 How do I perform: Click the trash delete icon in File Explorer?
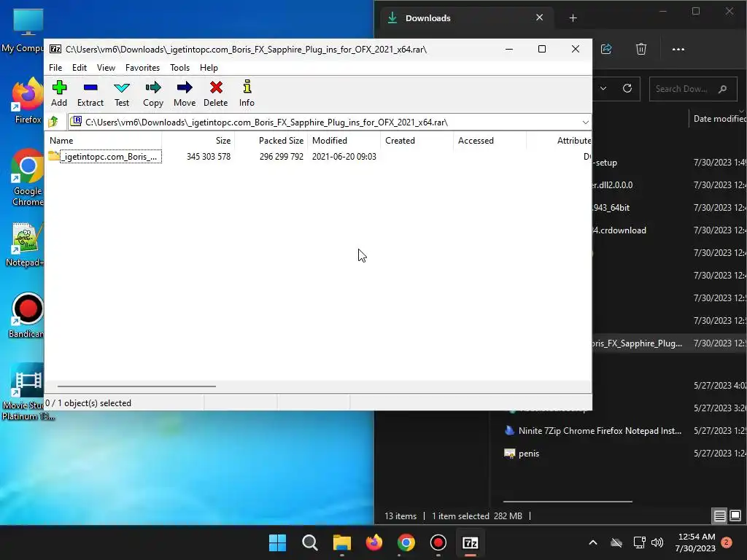[x=641, y=49]
